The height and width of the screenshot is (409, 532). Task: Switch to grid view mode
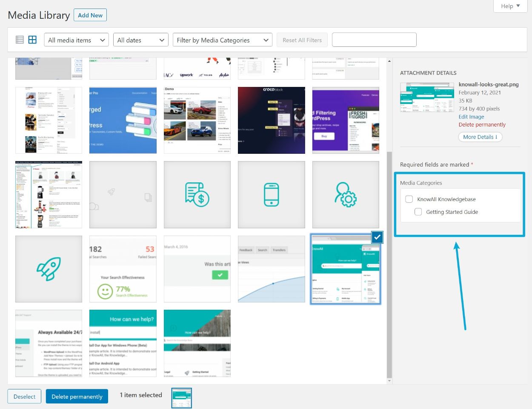(32, 40)
